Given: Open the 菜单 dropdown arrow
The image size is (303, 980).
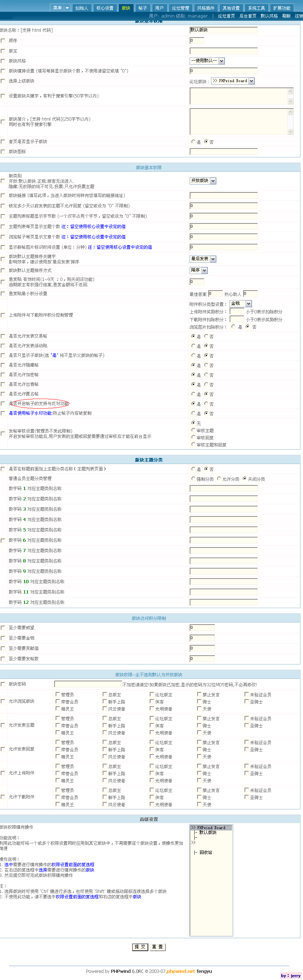Looking at the screenshot, I should (67, 8).
